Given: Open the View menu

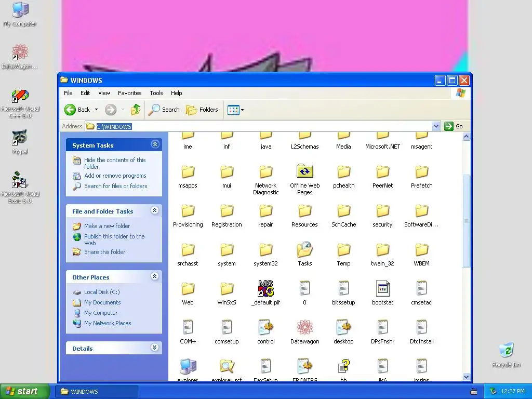Looking at the screenshot, I should tap(104, 93).
